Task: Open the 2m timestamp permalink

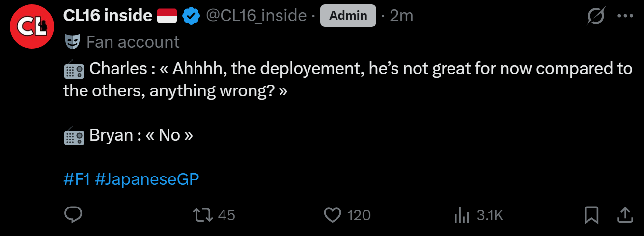Action: (x=401, y=16)
